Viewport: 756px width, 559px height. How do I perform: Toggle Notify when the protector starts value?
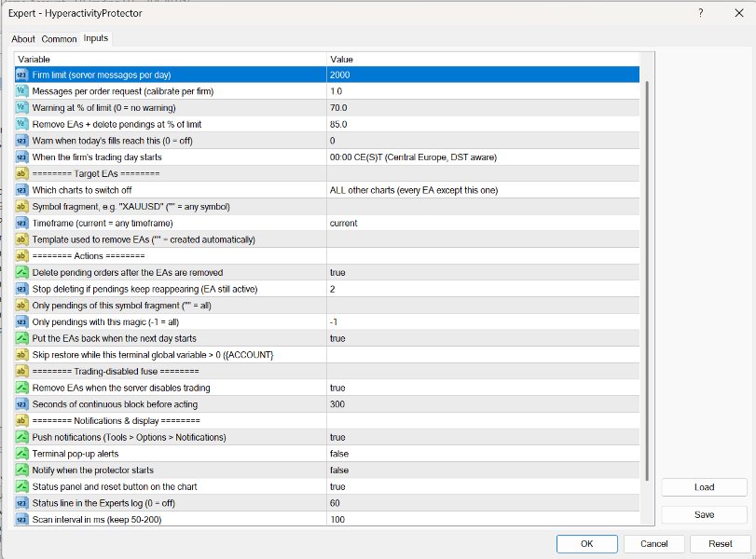(x=483, y=470)
